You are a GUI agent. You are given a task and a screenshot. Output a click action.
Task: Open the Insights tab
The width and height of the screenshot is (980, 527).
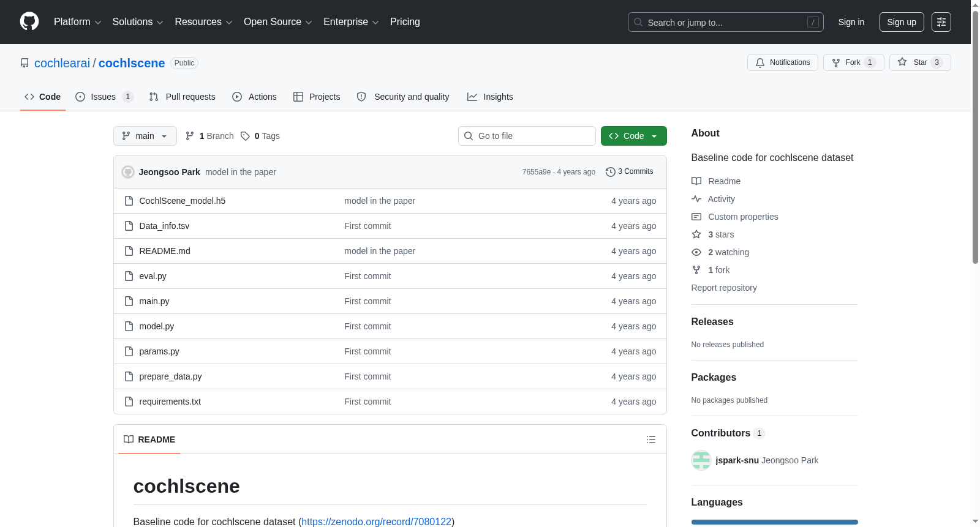(x=490, y=97)
